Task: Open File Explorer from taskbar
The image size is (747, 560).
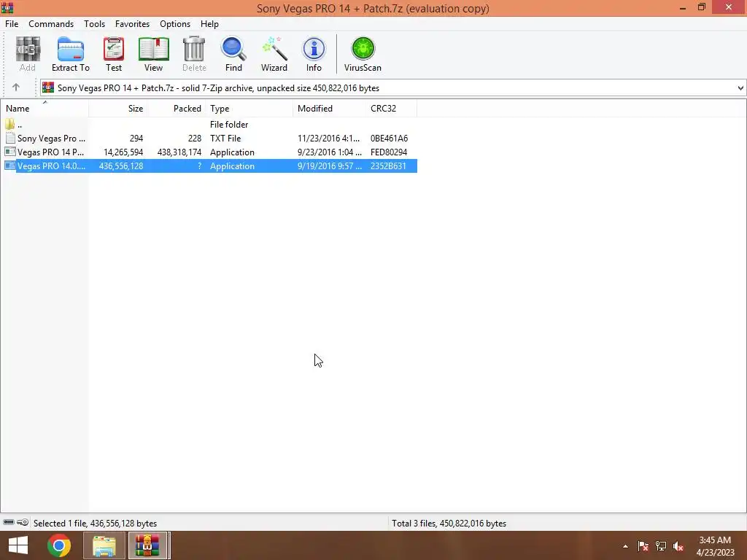Action: [104, 545]
